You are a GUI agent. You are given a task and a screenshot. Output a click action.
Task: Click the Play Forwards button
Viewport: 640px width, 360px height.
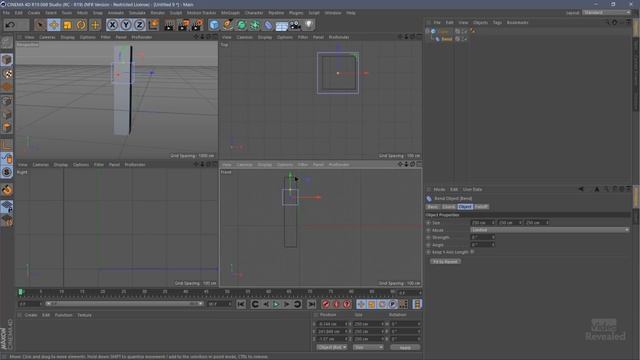point(276,304)
